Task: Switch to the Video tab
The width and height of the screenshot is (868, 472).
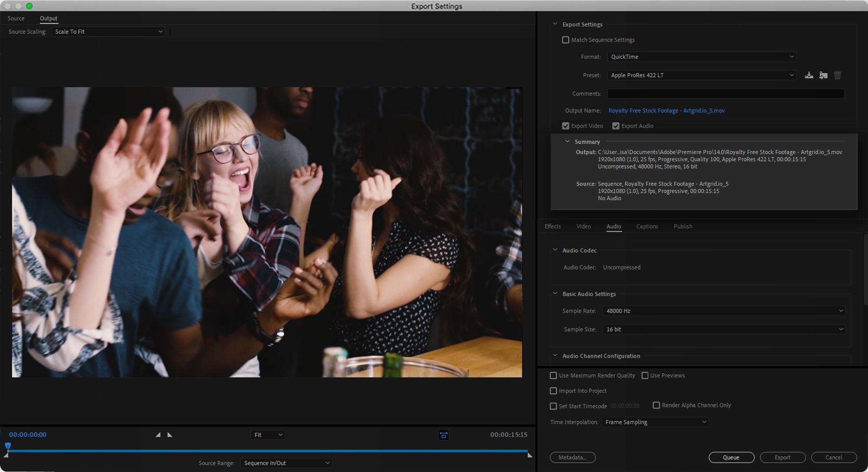Action: 583,226
